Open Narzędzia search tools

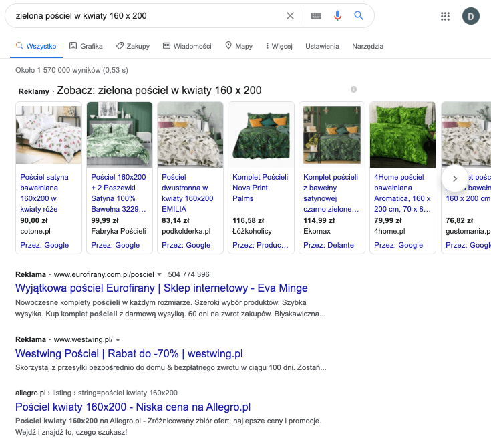pos(367,46)
